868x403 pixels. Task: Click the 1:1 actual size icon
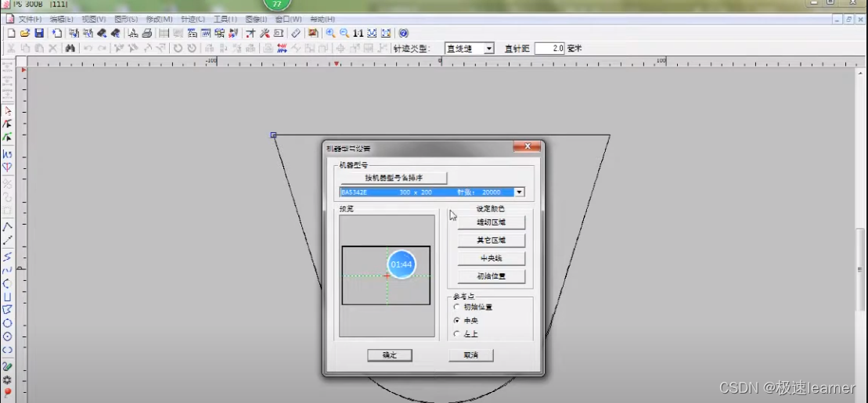[358, 33]
